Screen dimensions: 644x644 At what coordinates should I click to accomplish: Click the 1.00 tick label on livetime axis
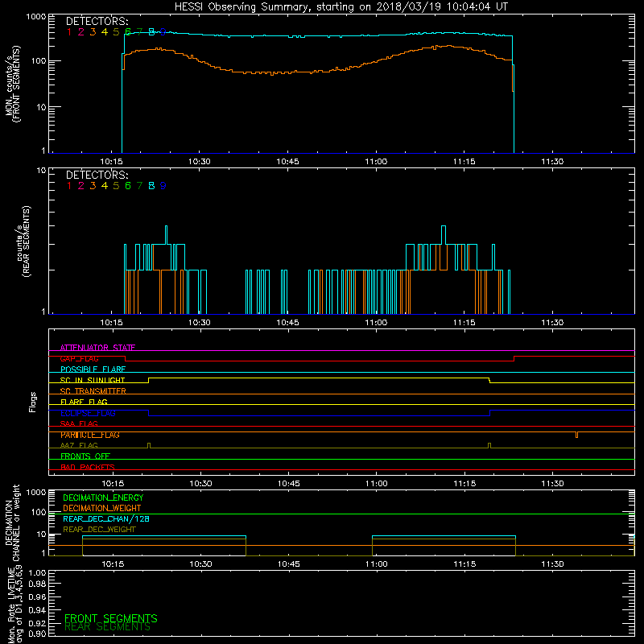coord(37,573)
